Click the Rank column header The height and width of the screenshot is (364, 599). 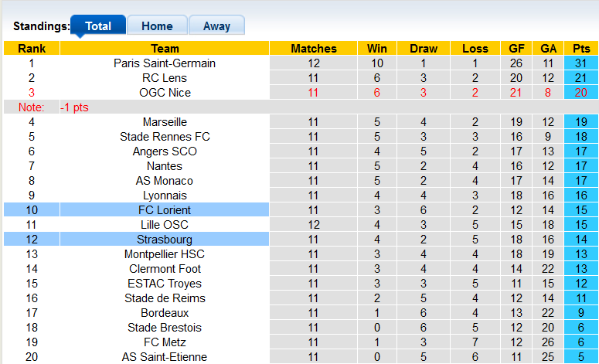tap(32, 49)
